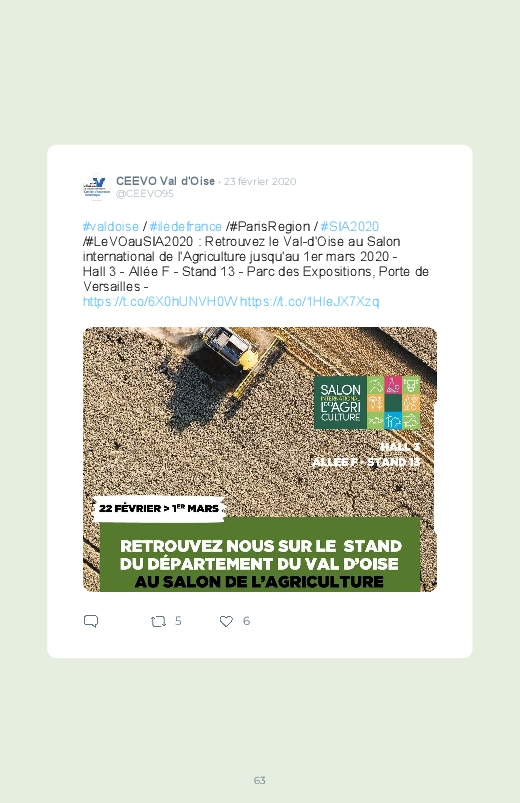
Task: Open the #valdoise hashtag
Action: point(111,226)
